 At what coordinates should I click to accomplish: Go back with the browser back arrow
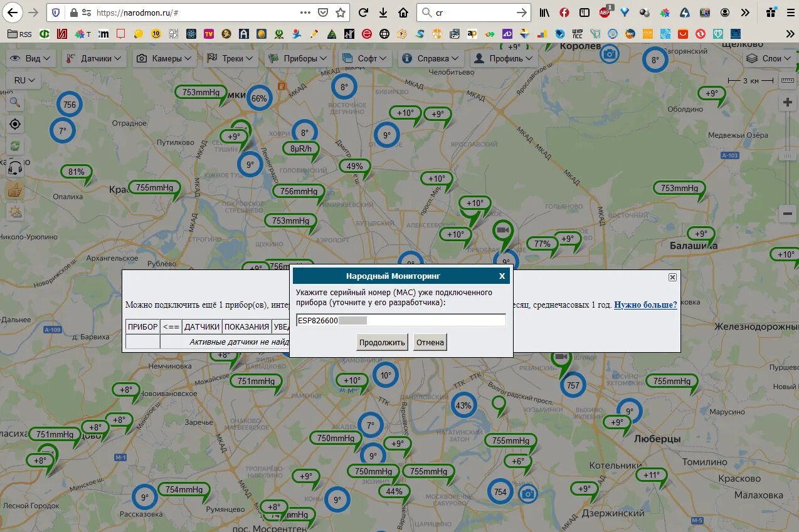point(13,13)
